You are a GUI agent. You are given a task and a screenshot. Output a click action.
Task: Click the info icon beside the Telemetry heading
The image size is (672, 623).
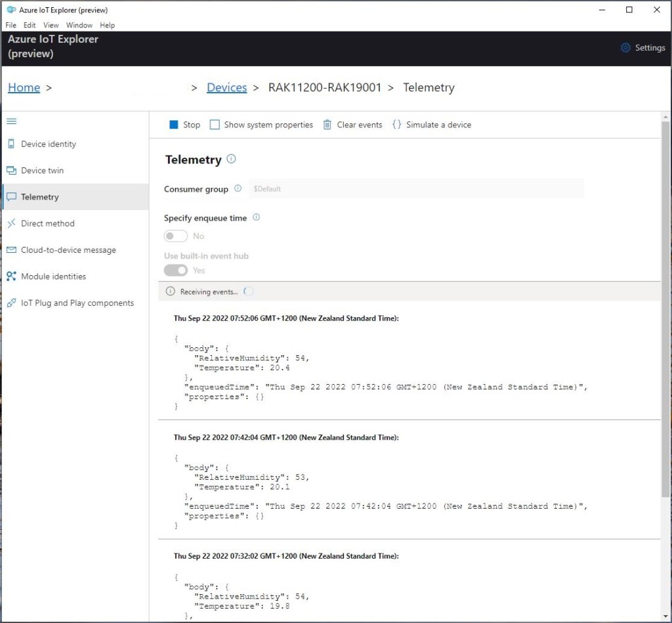[x=231, y=159]
